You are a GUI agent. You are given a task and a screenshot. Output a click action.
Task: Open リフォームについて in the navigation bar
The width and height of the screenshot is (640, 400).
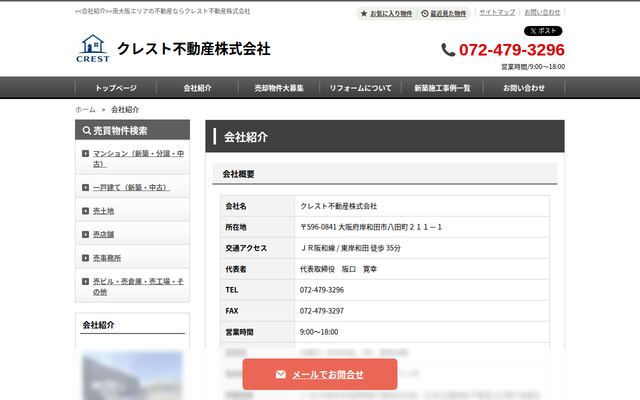[x=360, y=88]
